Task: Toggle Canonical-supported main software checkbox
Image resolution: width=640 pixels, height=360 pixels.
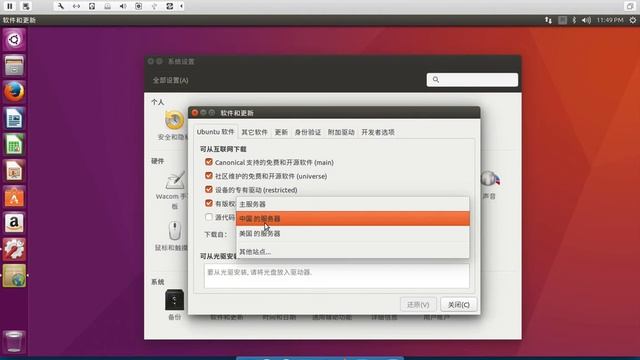Action: pyautogui.click(x=209, y=162)
